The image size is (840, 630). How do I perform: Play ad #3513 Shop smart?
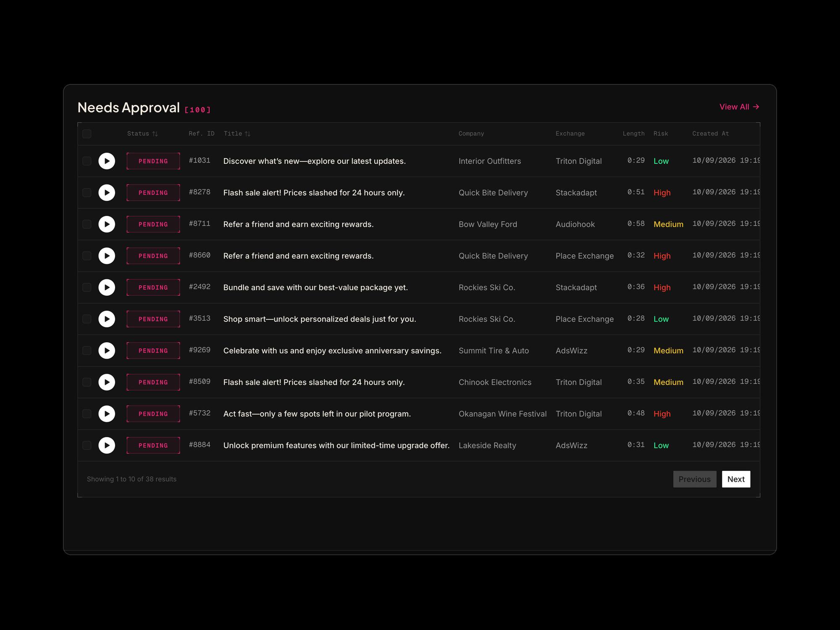107,319
